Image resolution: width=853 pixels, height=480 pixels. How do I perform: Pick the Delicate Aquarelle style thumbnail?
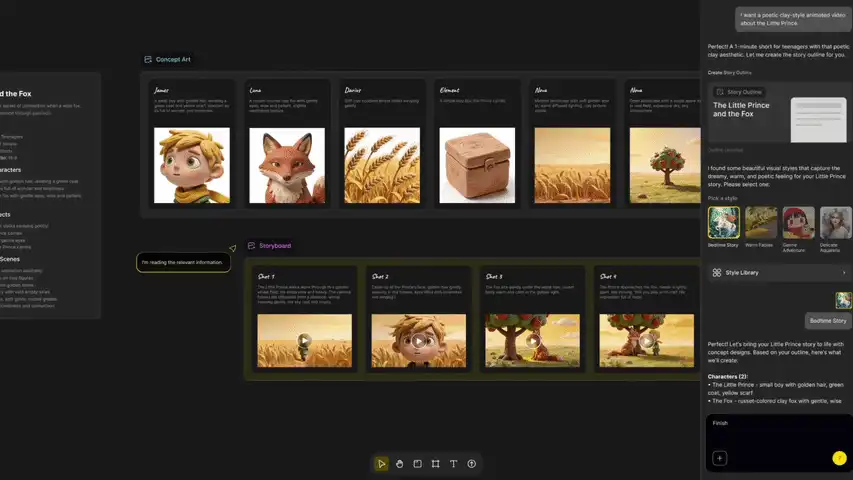click(836, 223)
